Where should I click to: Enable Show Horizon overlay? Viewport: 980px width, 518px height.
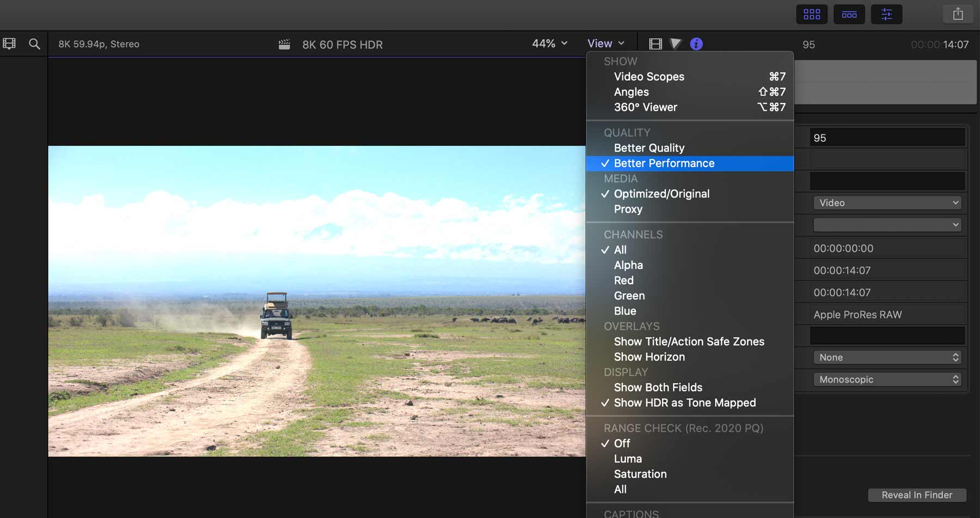(690, 357)
